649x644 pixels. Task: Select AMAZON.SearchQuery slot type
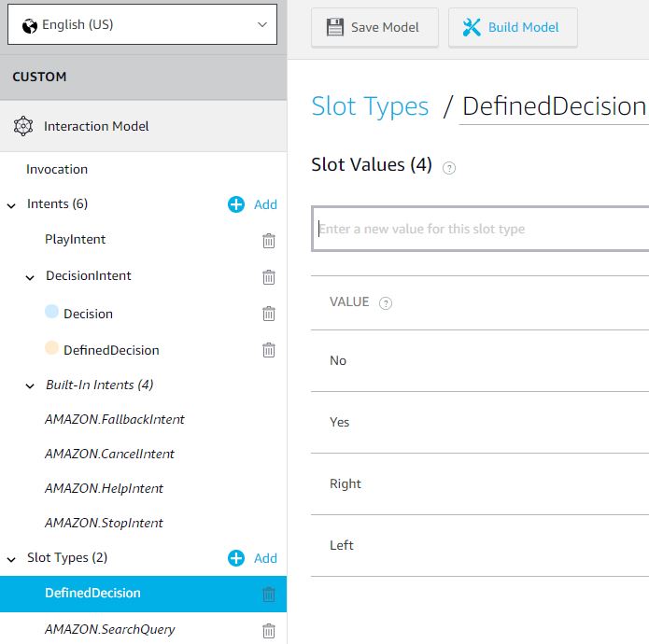pos(109,629)
